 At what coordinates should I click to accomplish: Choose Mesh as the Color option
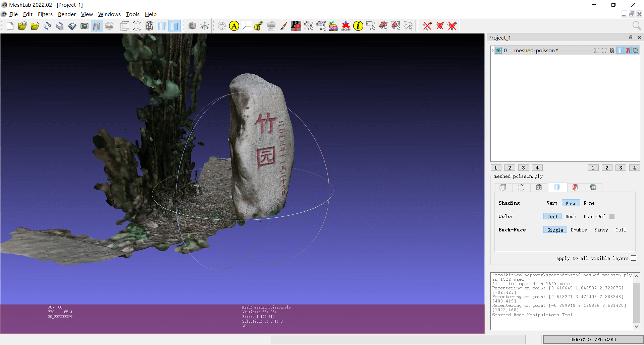tap(571, 216)
